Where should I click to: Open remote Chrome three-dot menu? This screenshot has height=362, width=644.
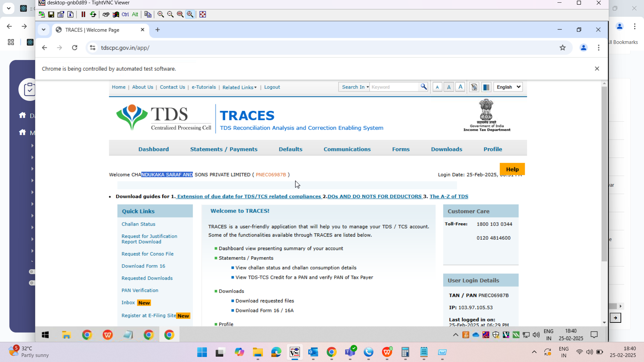pyautogui.click(x=599, y=48)
